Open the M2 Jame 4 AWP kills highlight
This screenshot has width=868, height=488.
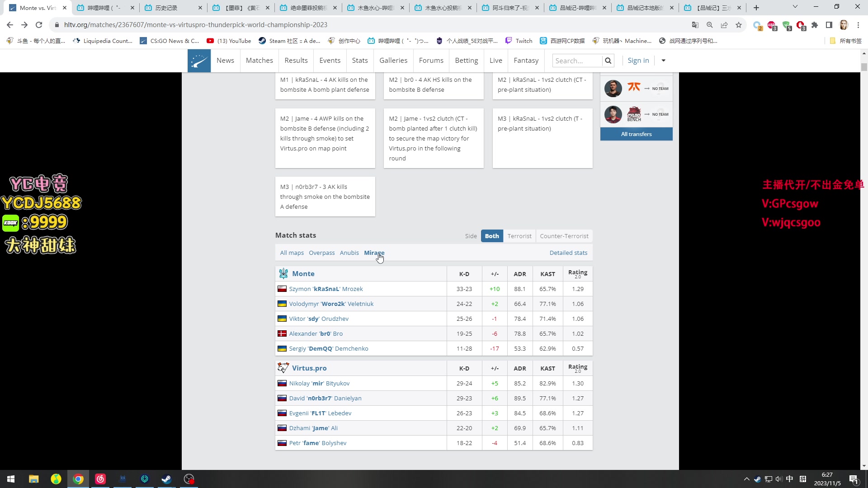pyautogui.click(x=325, y=138)
